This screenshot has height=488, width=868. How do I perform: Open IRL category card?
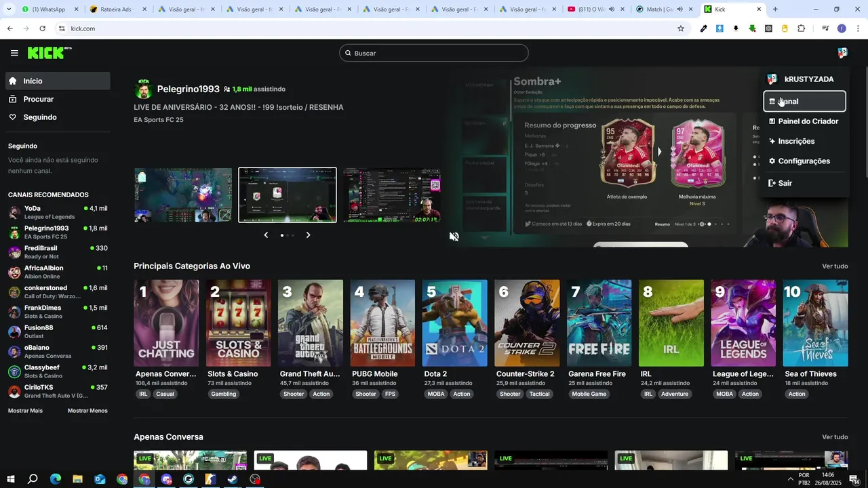671,323
